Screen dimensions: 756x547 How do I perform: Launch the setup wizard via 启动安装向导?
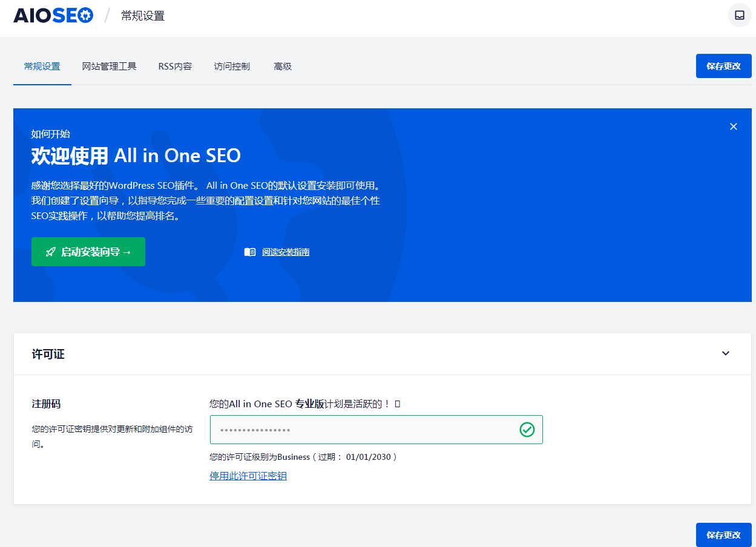coord(88,251)
